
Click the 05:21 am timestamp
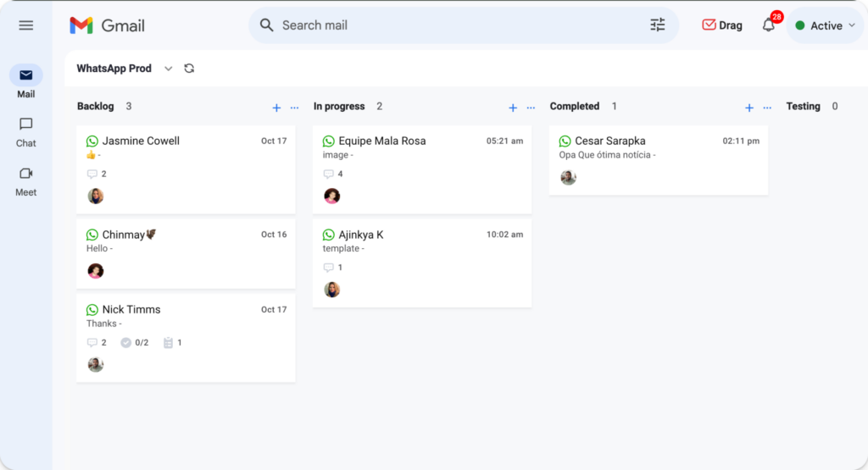505,141
